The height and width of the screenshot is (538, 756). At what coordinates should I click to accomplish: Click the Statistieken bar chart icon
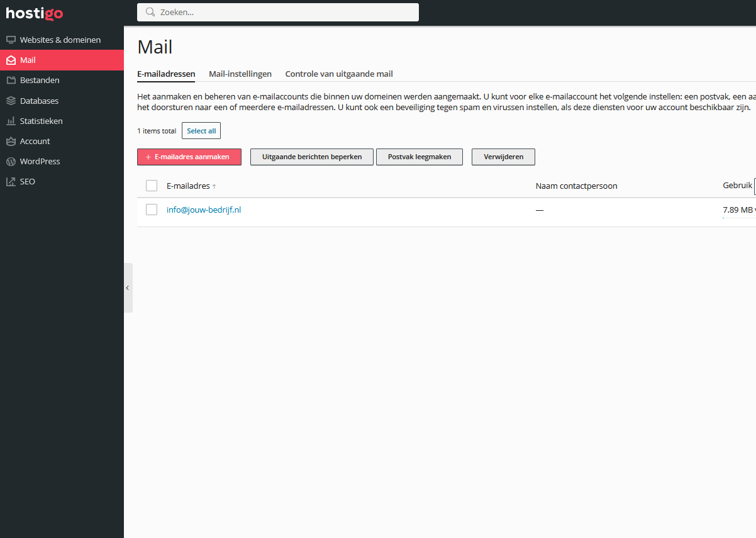click(x=11, y=121)
